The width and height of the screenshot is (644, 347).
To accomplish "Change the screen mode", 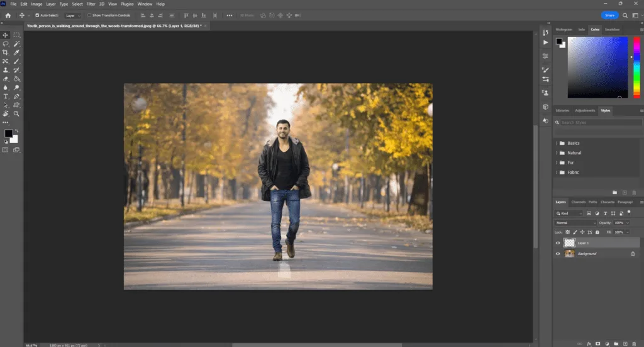I will [16, 150].
